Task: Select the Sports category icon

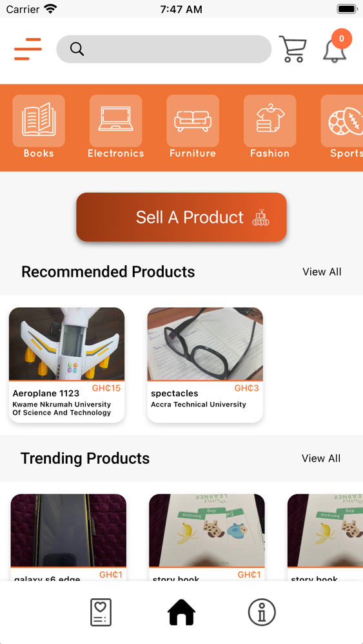Action: click(342, 121)
